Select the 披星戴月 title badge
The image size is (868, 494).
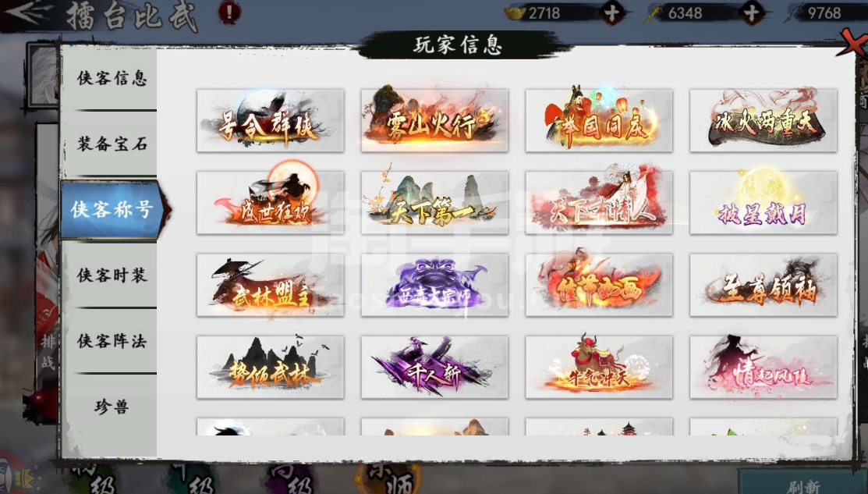[x=763, y=203]
